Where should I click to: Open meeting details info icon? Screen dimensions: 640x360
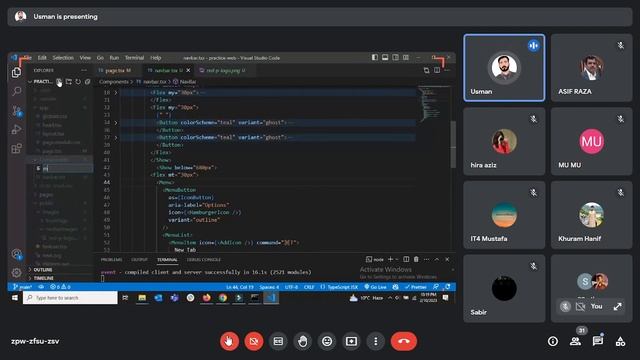click(x=553, y=341)
